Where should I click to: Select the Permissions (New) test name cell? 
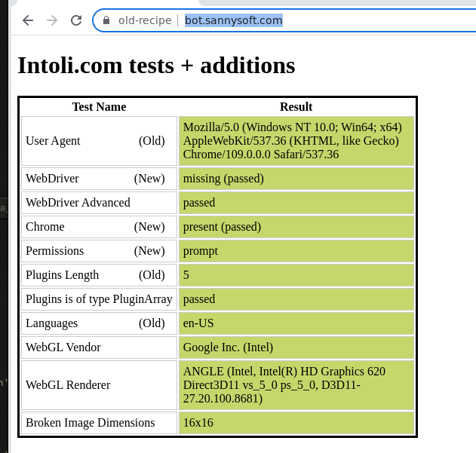click(99, 251)
